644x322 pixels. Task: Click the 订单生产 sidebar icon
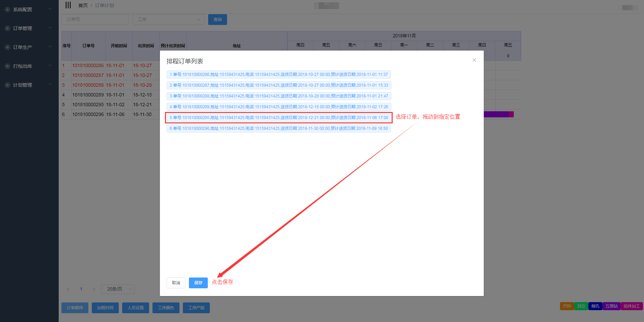point(7,47)
